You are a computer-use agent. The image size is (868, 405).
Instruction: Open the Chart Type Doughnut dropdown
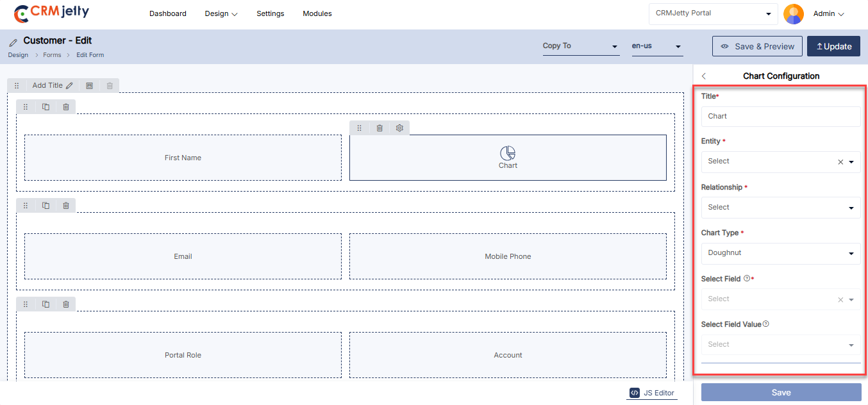tap(780, 253)
